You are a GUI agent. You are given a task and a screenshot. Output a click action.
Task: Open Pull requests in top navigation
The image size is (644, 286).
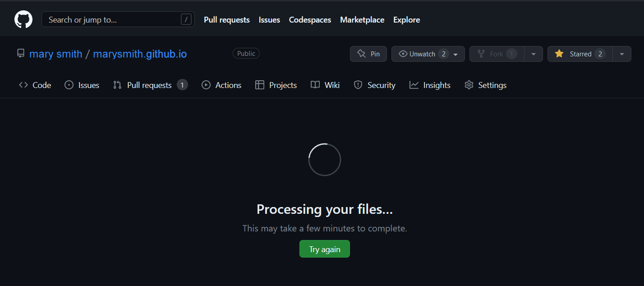pos(226,20)
